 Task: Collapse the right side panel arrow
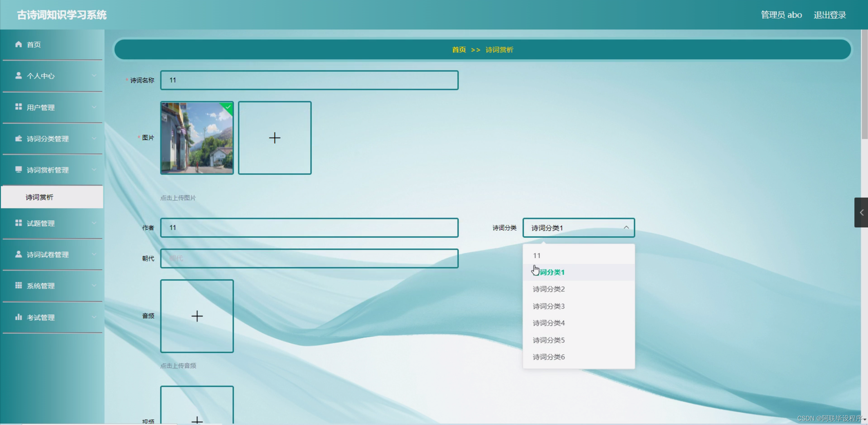coord(861,213)
